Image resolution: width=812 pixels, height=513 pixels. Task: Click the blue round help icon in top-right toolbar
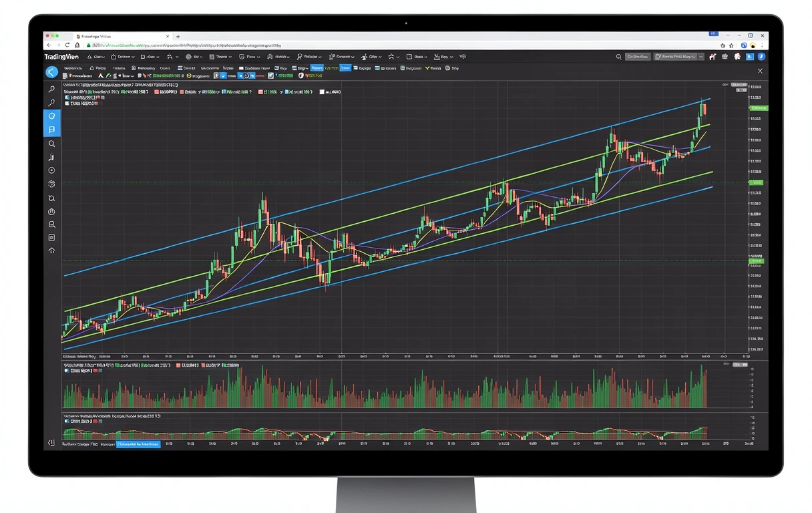click(762, 57)
